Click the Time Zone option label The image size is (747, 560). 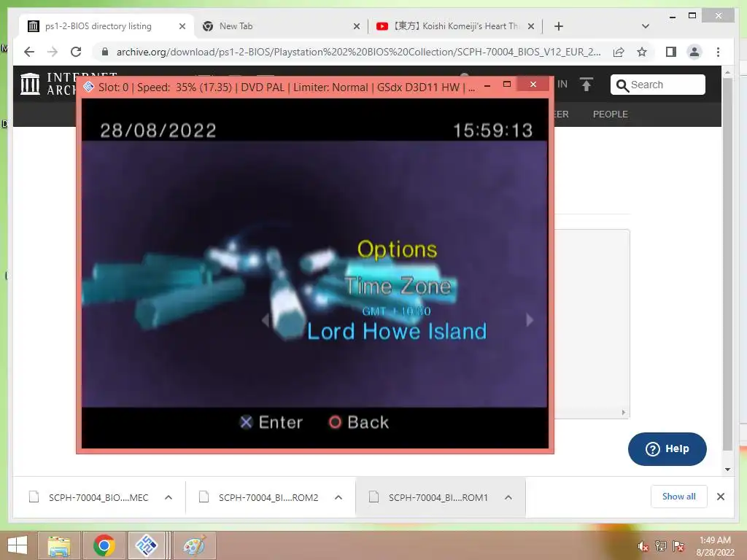pyautogui.click(x=398, y=286)
